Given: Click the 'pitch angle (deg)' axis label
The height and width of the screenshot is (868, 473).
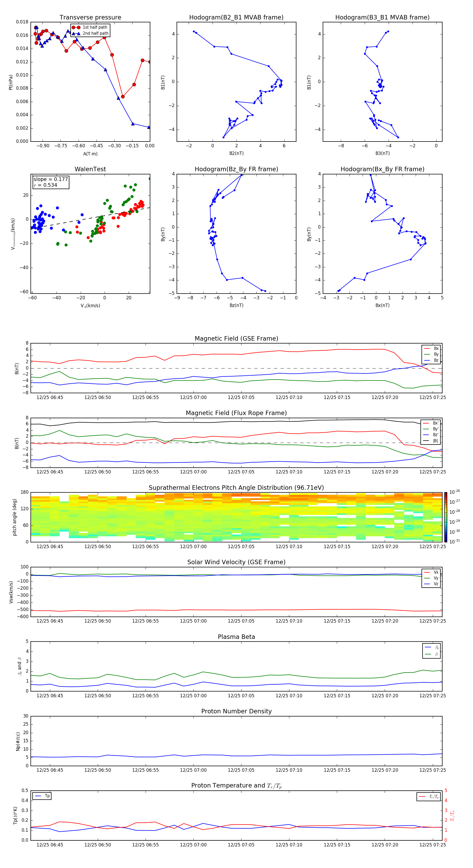Looking at the screenshot, I should pyautogui.click(x=14, y=517).
